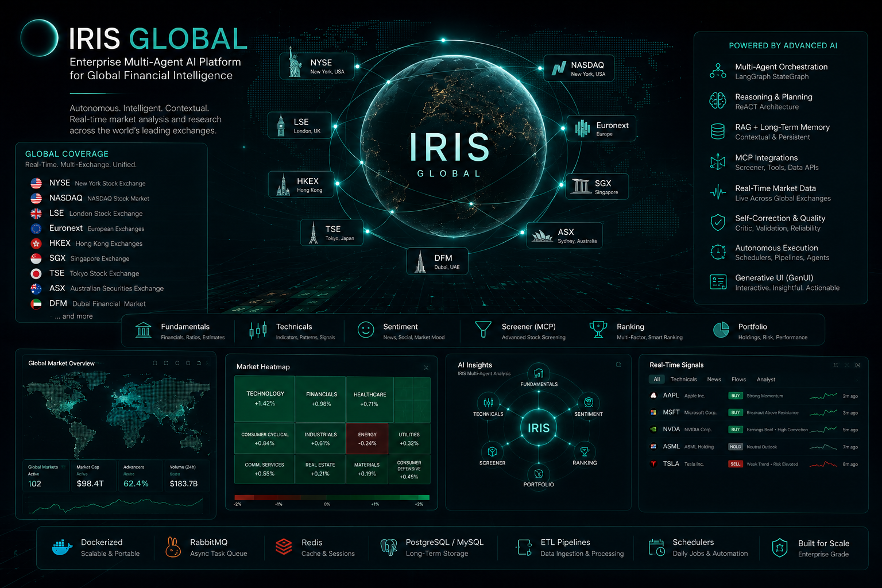The image size is (882, 588).
Task: Select the Energy heatmap tile
Action: (367, 439)
